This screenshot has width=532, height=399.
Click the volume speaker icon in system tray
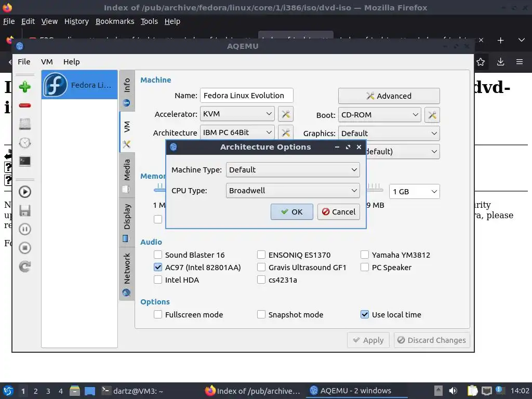(x=453, y=391)
